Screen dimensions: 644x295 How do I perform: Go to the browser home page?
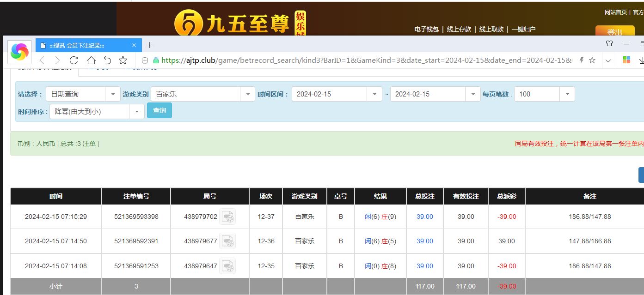tap(91, 60)
